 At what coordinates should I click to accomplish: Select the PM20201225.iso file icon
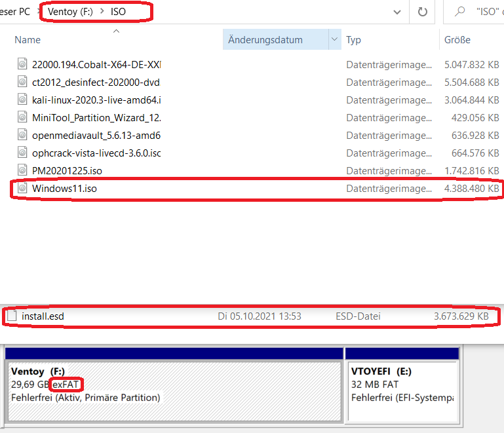coord(22,170)
